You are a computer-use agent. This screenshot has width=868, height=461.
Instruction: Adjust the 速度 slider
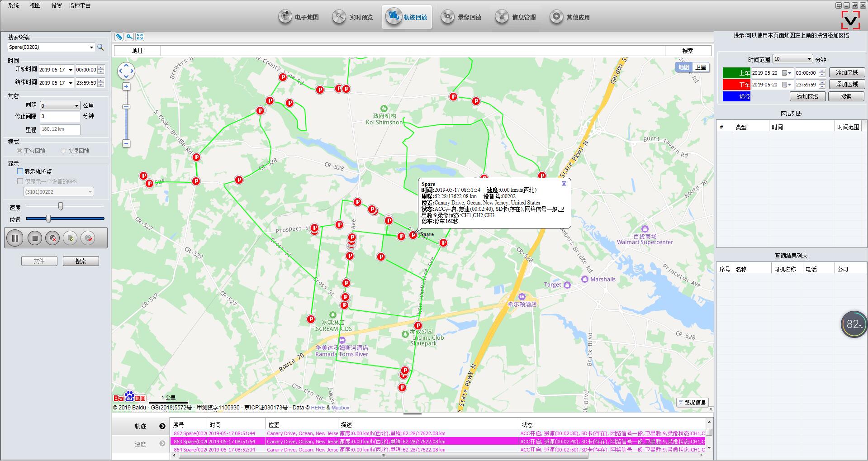pyautogui.click(x=61, y=206)
